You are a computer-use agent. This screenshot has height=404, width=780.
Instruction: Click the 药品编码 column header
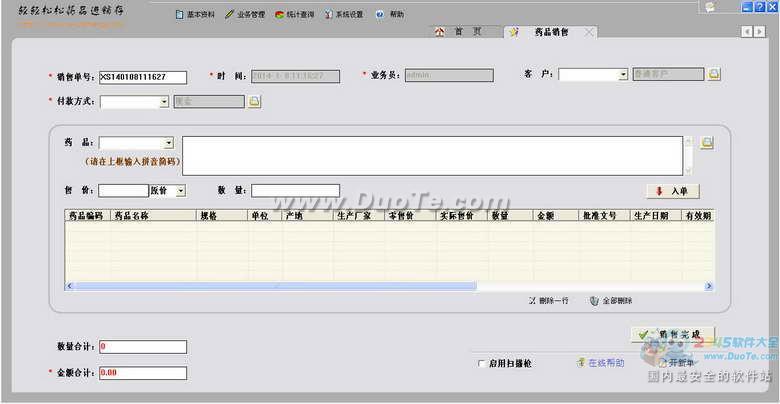87,215
